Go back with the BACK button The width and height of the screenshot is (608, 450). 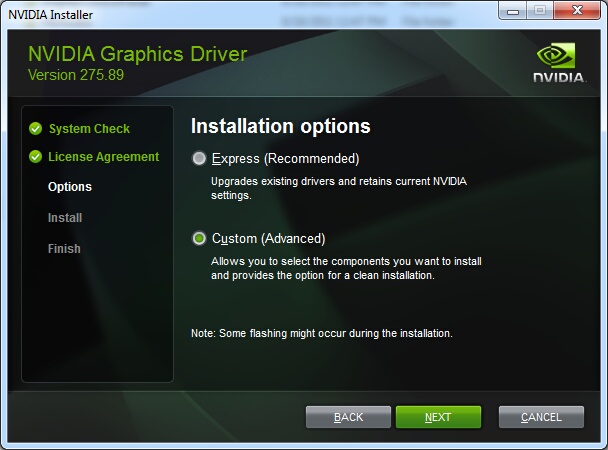(x=348, y=417)
